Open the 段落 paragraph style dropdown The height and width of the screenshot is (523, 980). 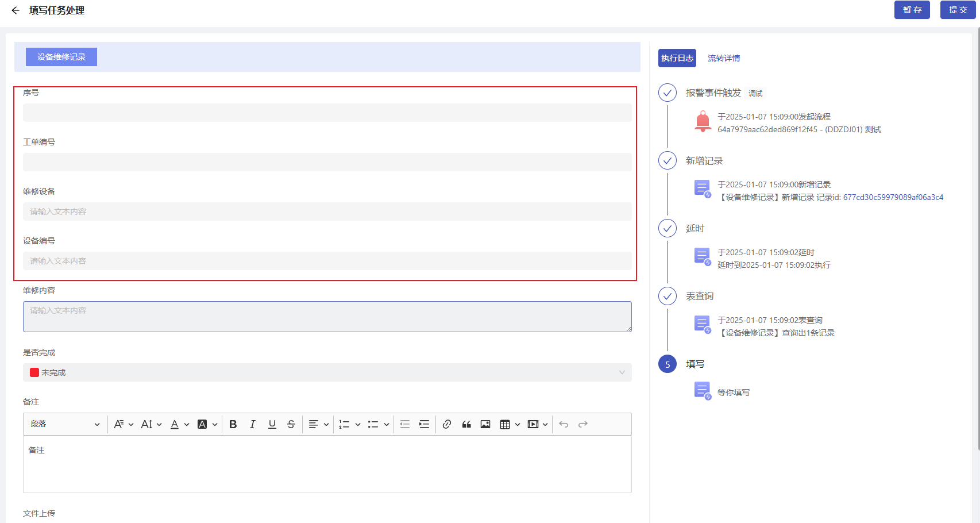(x=65, y=424)
